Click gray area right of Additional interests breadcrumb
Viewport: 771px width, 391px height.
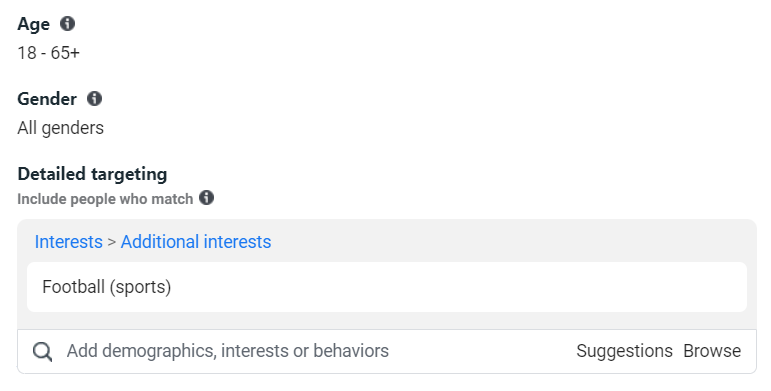(x=511, y=242)
